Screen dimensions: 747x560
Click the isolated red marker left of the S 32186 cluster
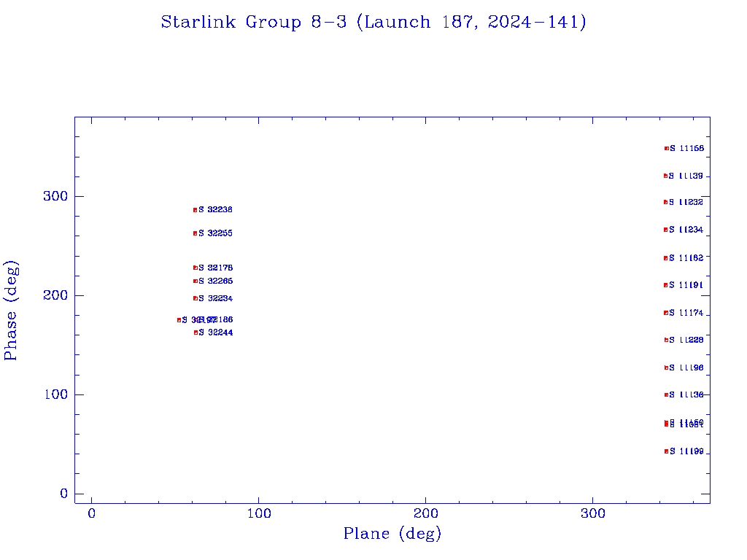[x=179, y=321]
